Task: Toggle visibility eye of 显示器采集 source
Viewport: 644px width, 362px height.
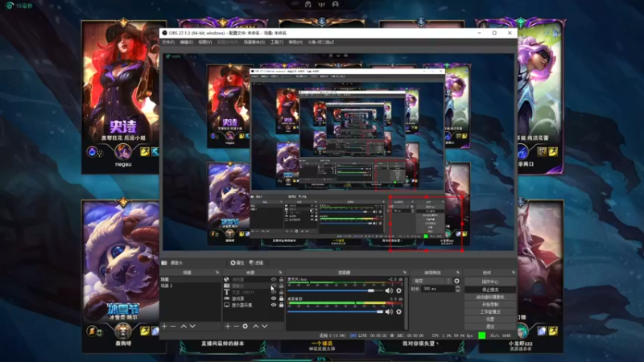Action: 274,305
